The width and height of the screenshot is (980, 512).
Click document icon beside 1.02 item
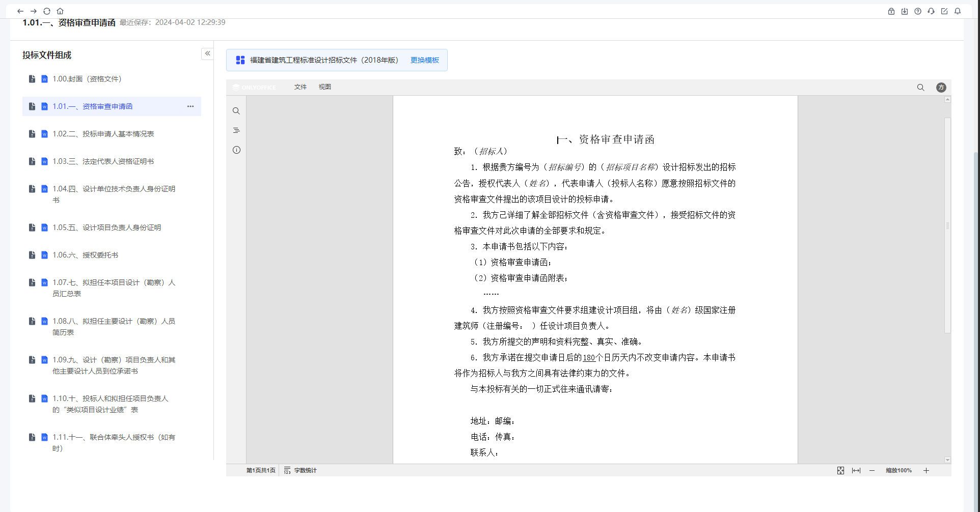tap(32, 134)
